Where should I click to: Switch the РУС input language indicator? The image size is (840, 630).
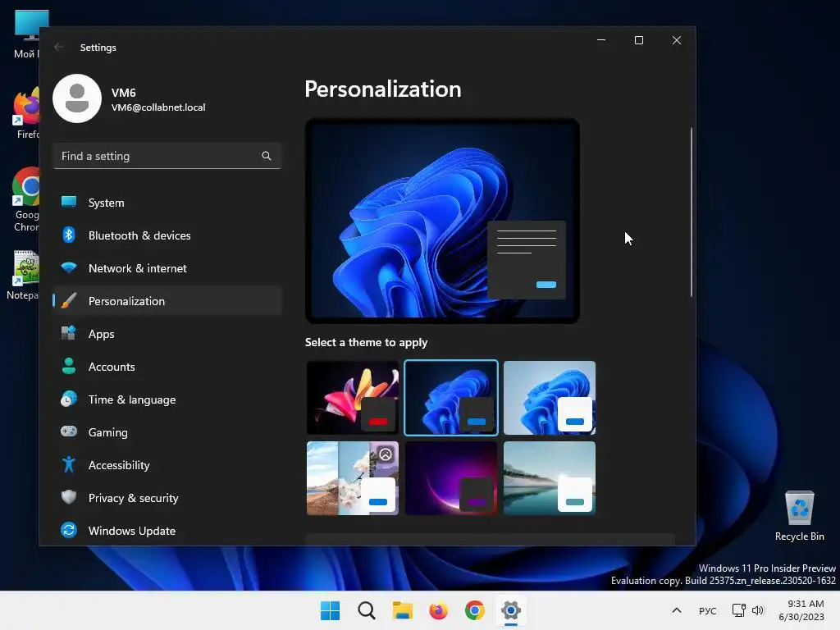(x=708, y=610)
